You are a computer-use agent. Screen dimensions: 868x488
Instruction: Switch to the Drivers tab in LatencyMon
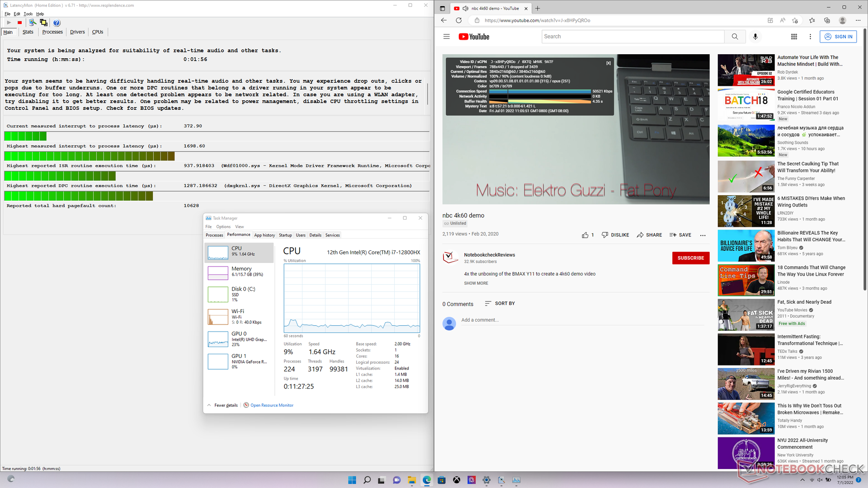pos(77,32)
